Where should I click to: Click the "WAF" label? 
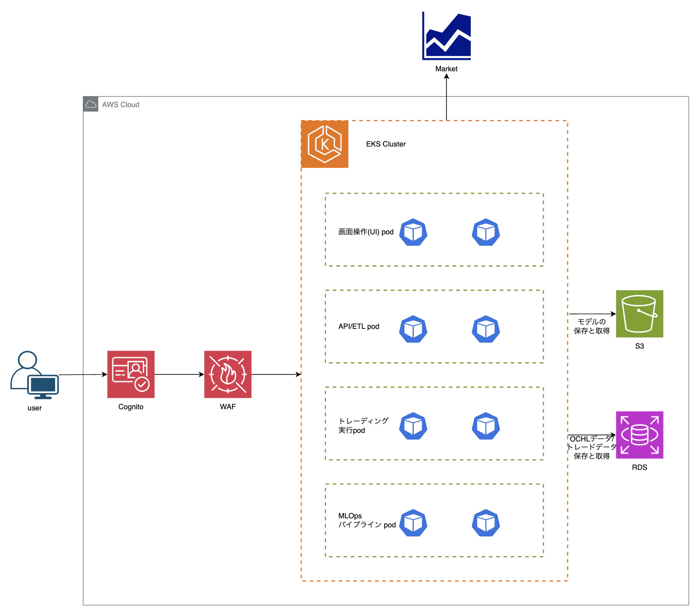click(228, 407)
